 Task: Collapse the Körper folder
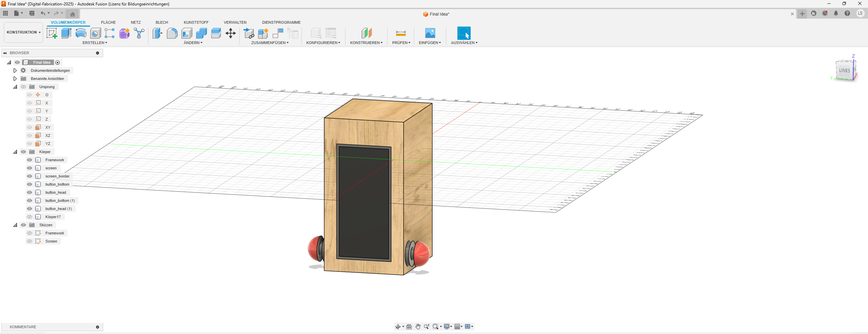15,152
